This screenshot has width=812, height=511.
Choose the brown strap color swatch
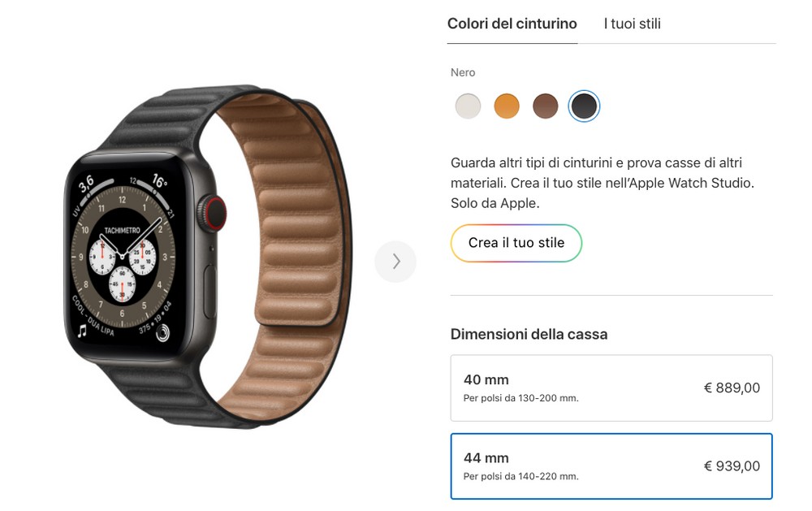tap(546, 106)
